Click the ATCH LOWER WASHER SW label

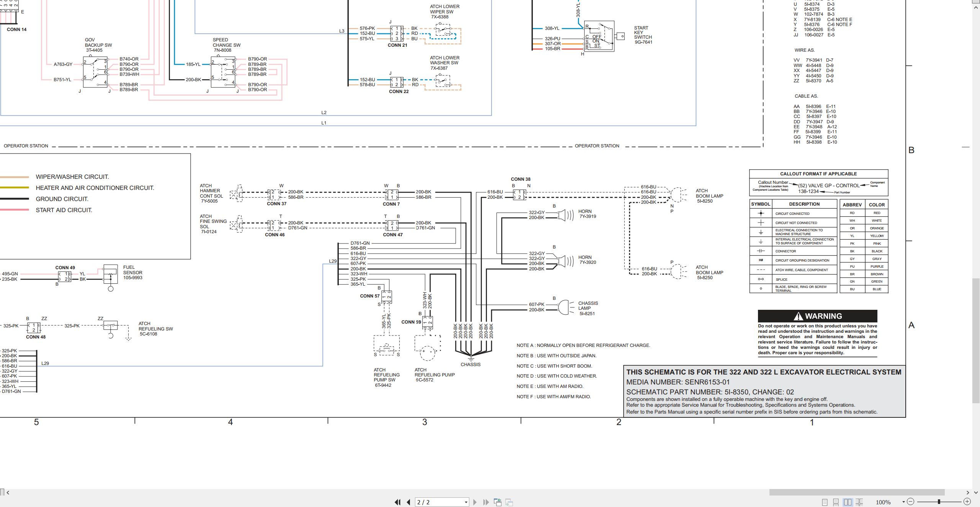click(444, 63)
